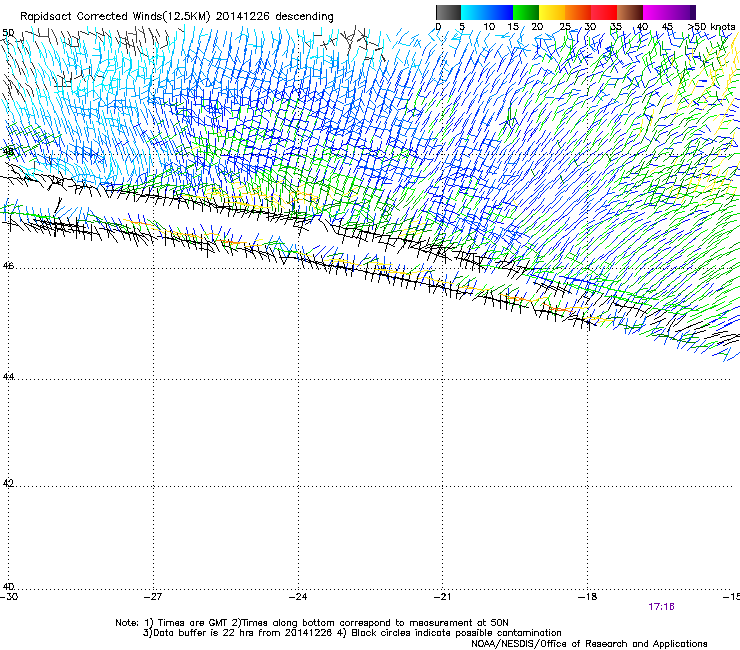The height and width of the screenshot is (650, 740).
Task: Click the legend value label 10
Action: (489, 27)
